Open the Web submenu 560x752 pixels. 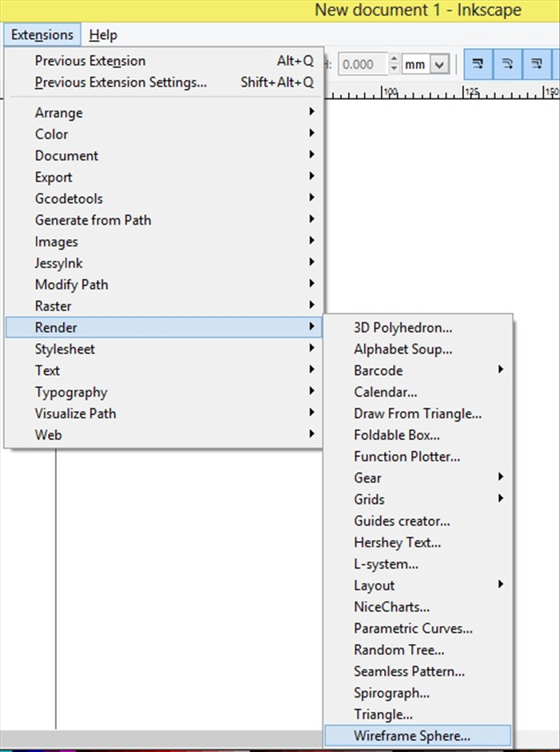coord(163,435)
